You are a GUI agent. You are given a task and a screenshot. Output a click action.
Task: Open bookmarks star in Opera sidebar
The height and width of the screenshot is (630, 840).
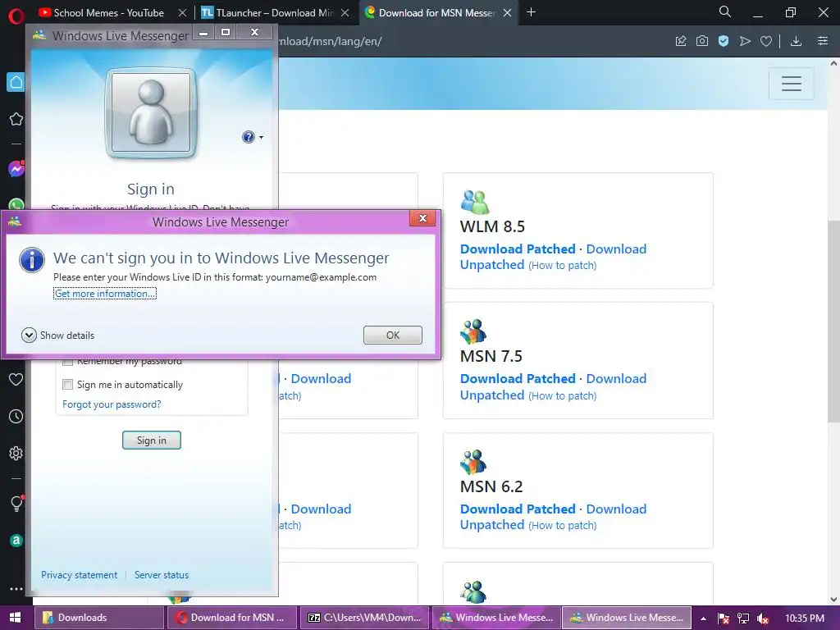pyautogui.click(x=16, y=119)
